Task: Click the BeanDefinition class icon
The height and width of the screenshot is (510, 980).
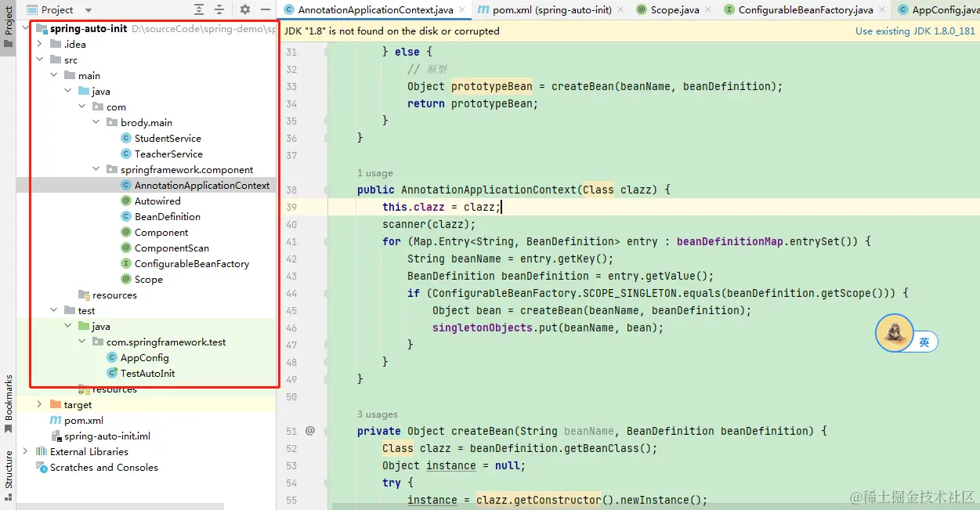Action: tap(126, 217)
